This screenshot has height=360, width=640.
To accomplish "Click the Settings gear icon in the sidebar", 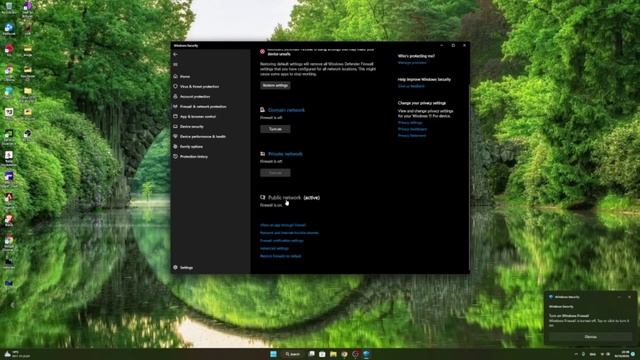I will pyautogui.click(x=176, y=267).
